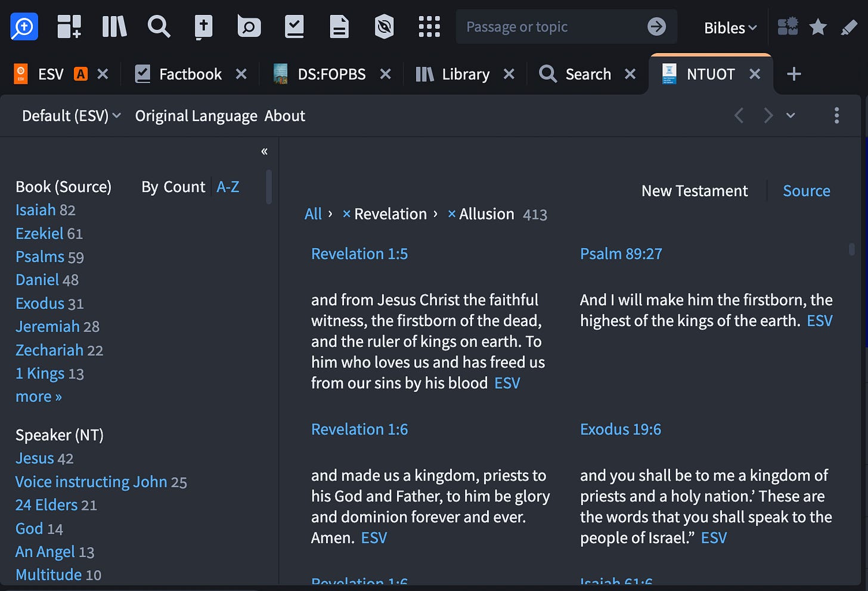Open the Logos home dashboard icon
Image resolution: width=868 pixels, height=591 pixels.
(24, 27)
